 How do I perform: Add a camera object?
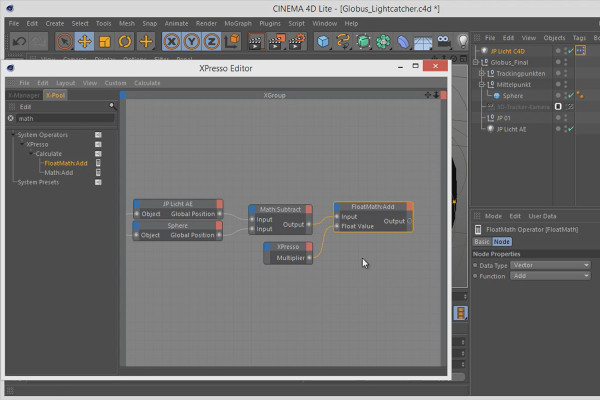[443, 41]
